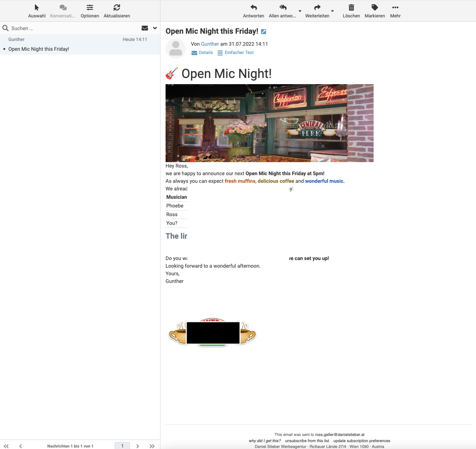
Task: Click 'update subscription preferences' link
Action: pos(362,441)
